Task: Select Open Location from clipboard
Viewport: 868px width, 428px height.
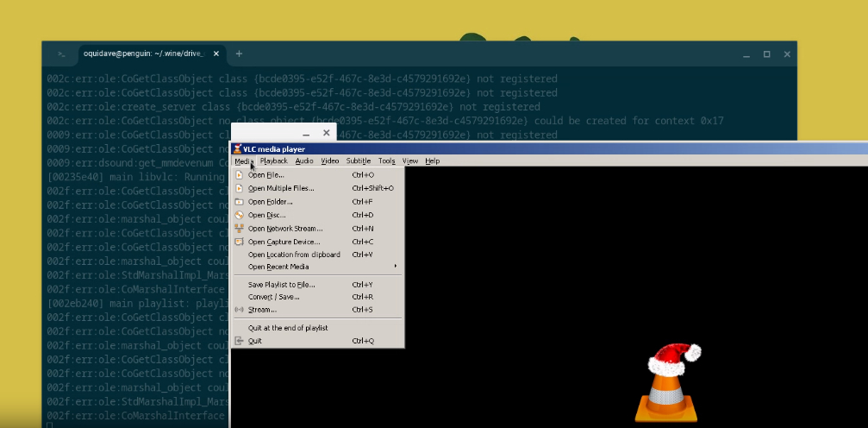Action: (x=317, y=255)
